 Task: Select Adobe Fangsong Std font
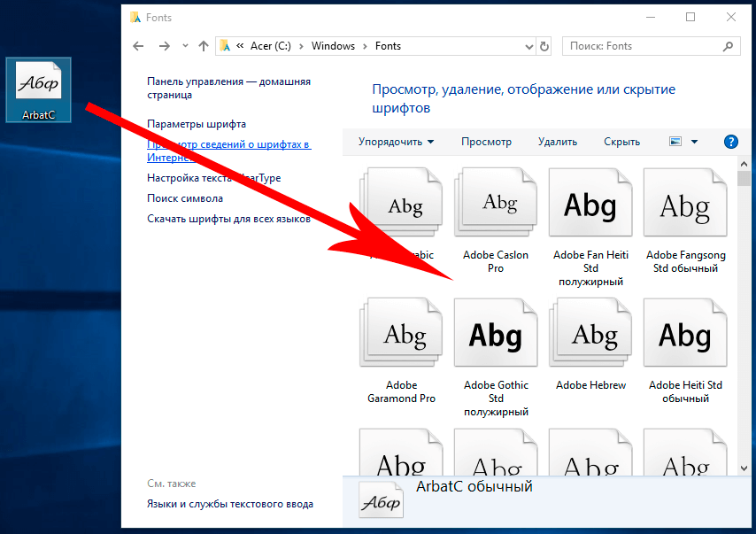click(685, 221)
